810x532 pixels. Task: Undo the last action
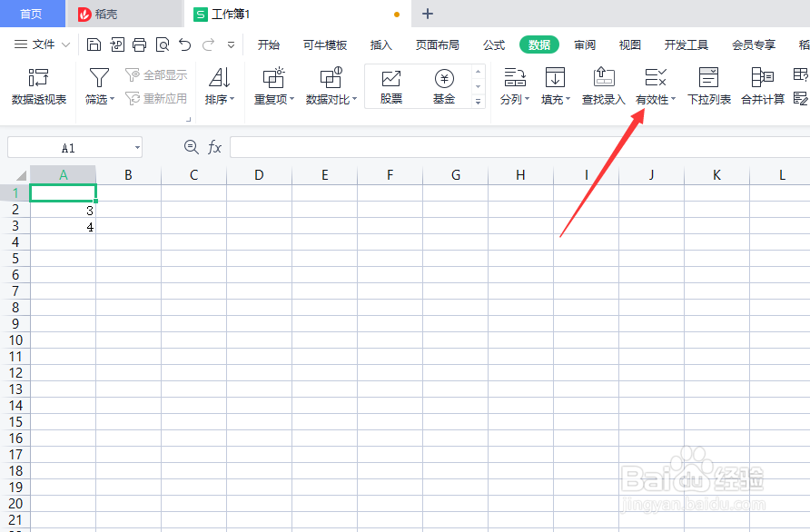click(x=185, y=44)
